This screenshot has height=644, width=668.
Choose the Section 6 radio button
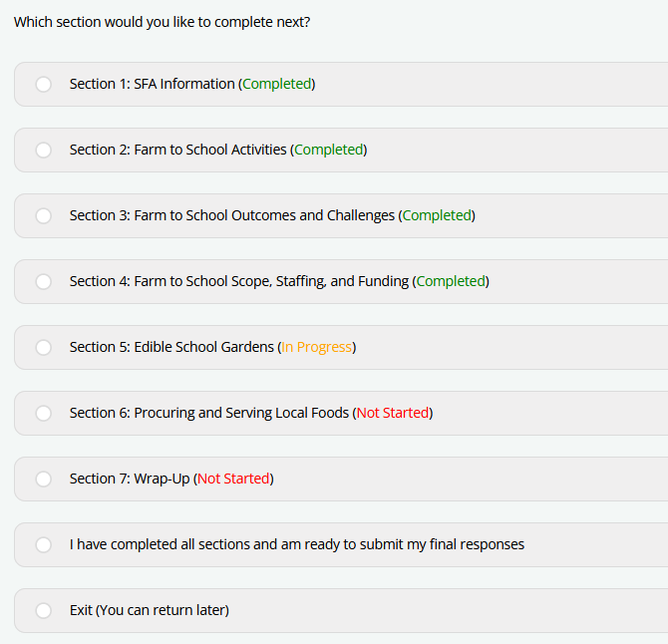[44, 414]
